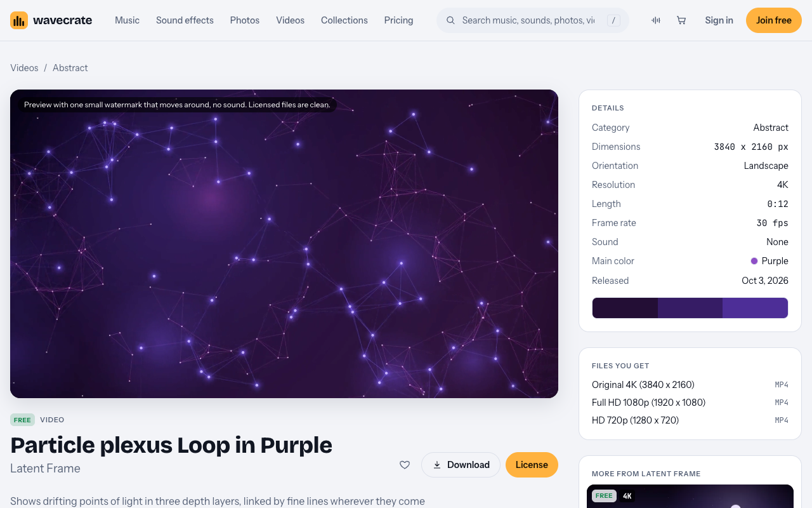Click the Join free button
The image size is (812, 508).
(x=774, y=20)
